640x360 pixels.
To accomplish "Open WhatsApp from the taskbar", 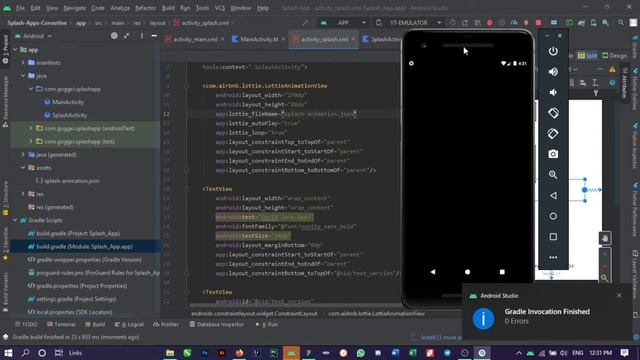I will [x=360, y=353].
